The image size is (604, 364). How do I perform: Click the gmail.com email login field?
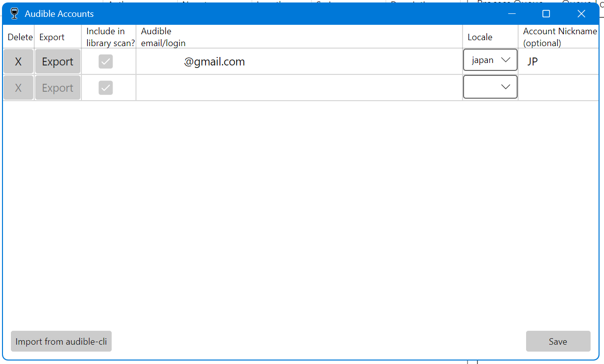[x=299, y=61]
